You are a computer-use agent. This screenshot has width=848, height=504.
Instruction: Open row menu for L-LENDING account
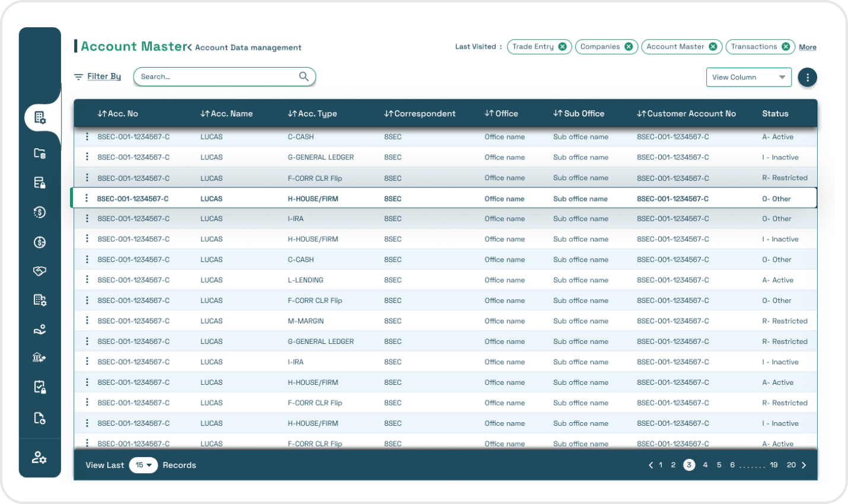click(87, 280)
